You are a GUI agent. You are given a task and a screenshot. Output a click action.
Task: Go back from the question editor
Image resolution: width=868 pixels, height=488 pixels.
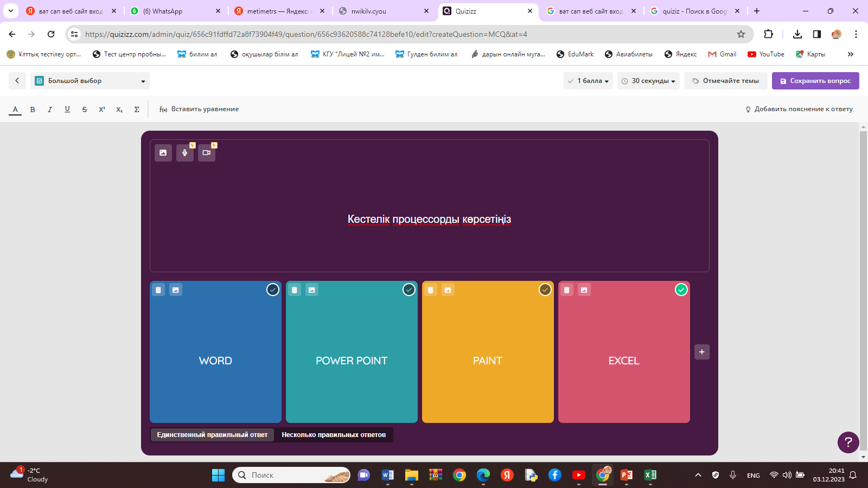coord(17,81)
